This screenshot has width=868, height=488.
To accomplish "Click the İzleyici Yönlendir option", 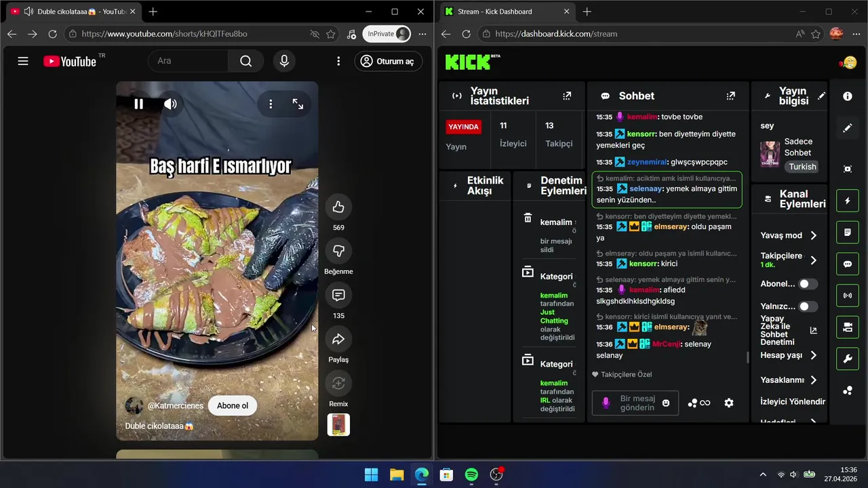I will click(x=793, y=401).
